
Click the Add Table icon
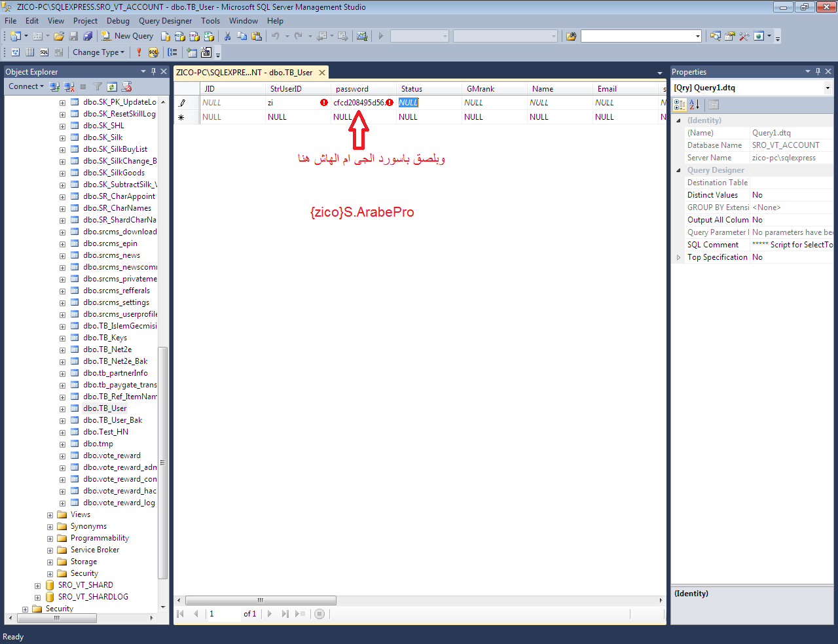point(192,52)
